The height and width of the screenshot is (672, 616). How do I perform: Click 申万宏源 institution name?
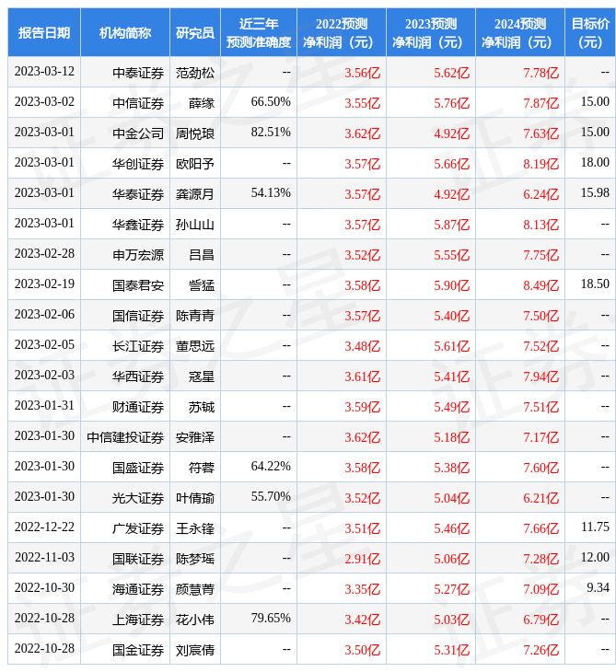click(x=138, y=255)
